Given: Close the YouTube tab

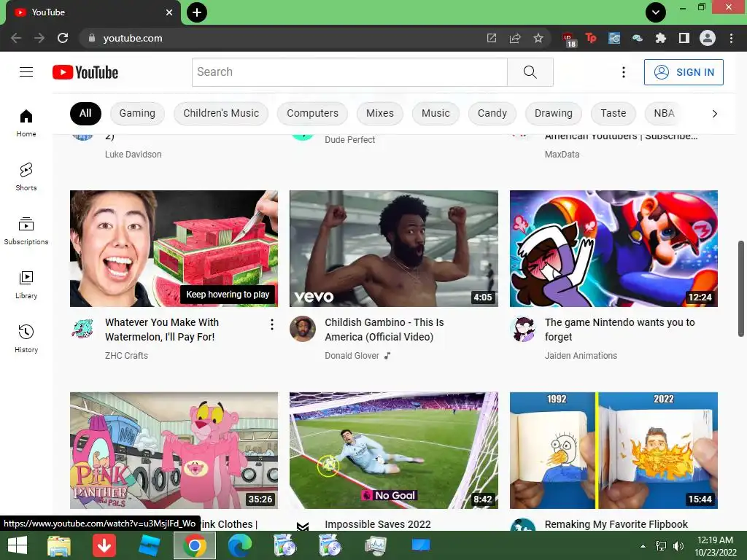Looking at the screenshot, I should point(169,12).
